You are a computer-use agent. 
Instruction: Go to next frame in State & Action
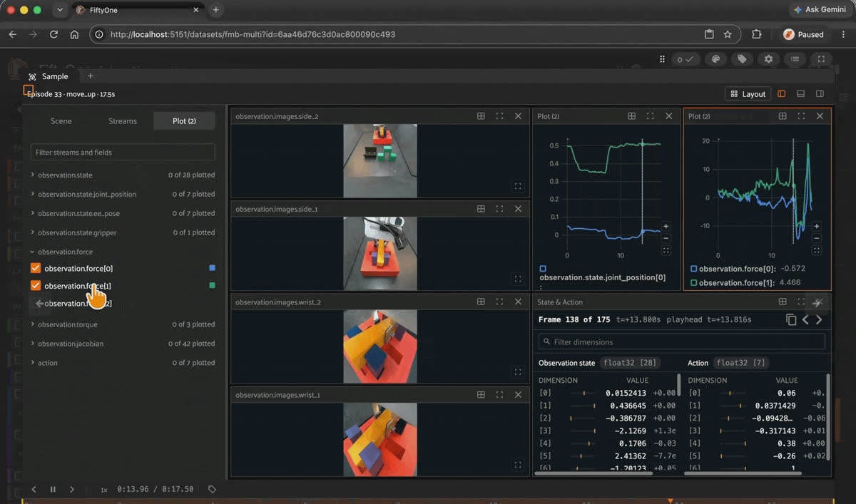[819, 320]
